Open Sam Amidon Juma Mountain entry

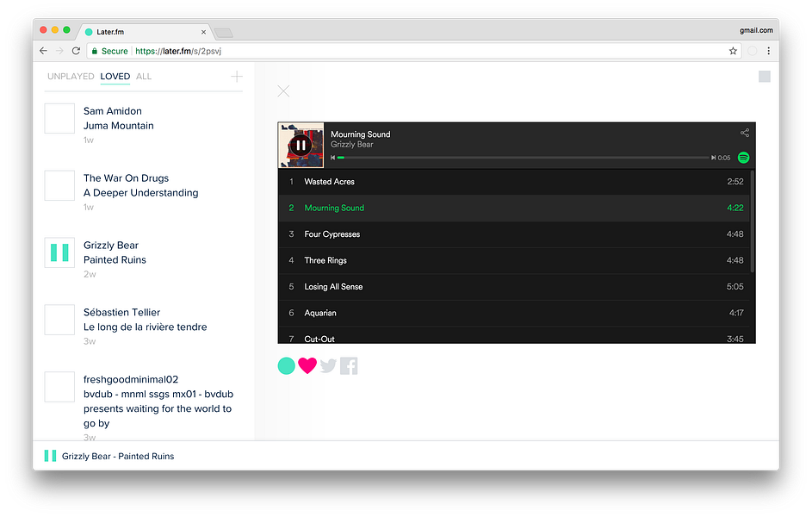119,119
